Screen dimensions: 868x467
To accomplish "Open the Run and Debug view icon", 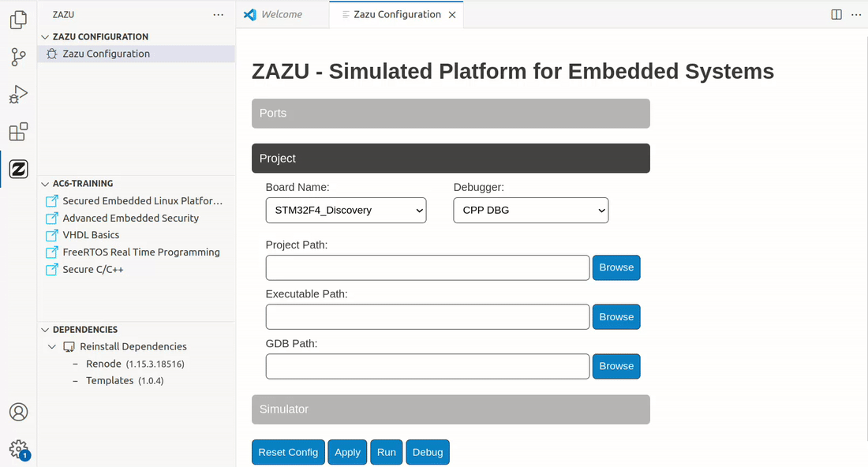I will 18,95.
